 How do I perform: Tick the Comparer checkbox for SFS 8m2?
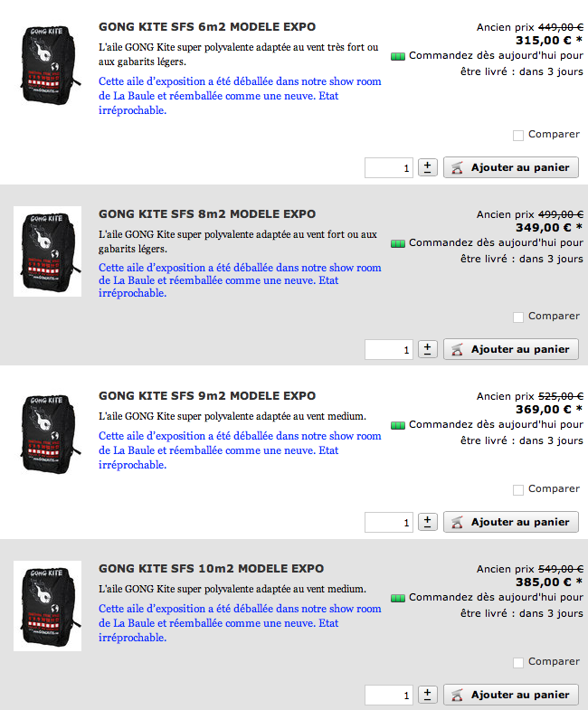pyautogui.click(x=518, y=317)
